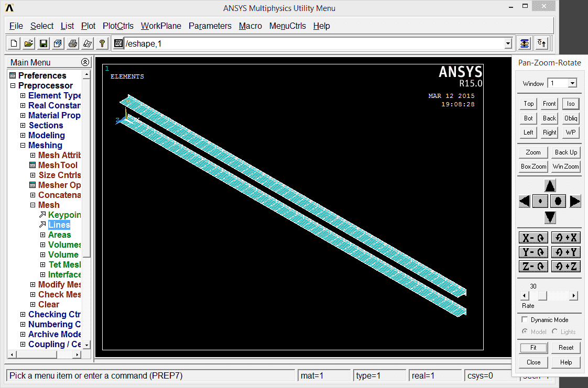
Task: Click the Rate slider thumb
Action: [x=542, y=296]
